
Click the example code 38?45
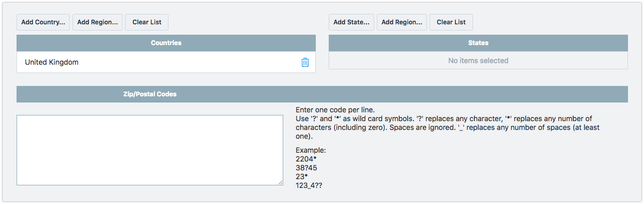(306, 168)
